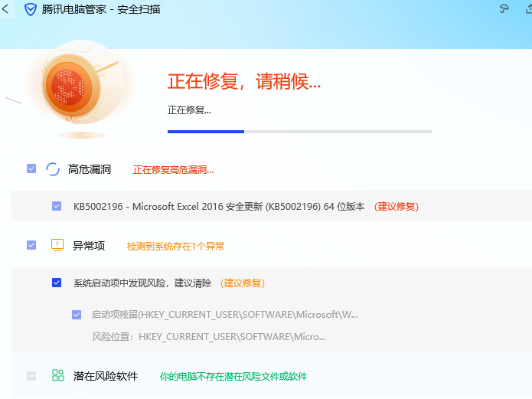The width and height of the screenshot is (532, 399).
Task: Toggle the 异常项 category checkbox
Action: pyautogui.click(x=31, y=245)
